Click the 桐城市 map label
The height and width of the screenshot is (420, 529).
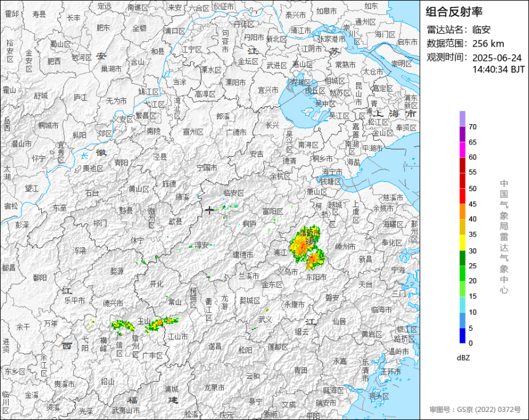[x=48, y=125]
